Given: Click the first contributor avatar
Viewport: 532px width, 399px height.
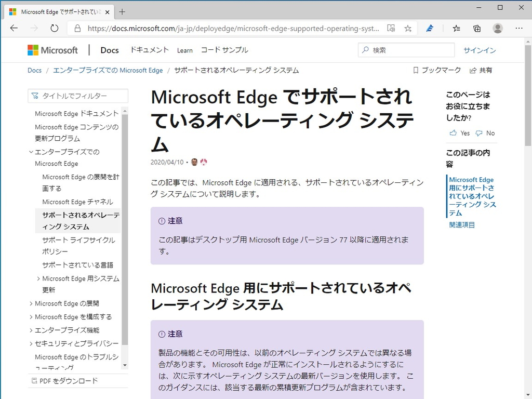Looking at the screenshot, I should click(194, 162).
